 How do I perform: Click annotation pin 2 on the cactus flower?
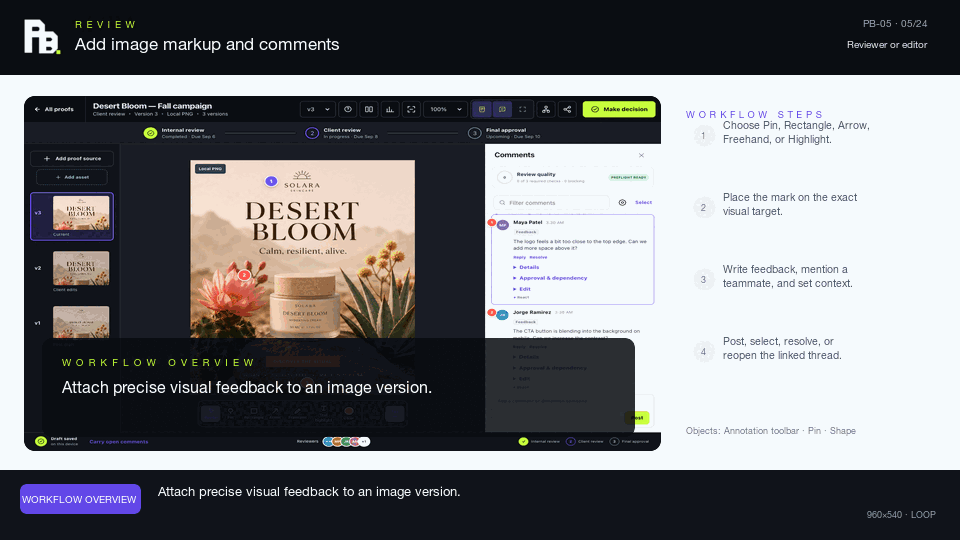tap(244, 275)
